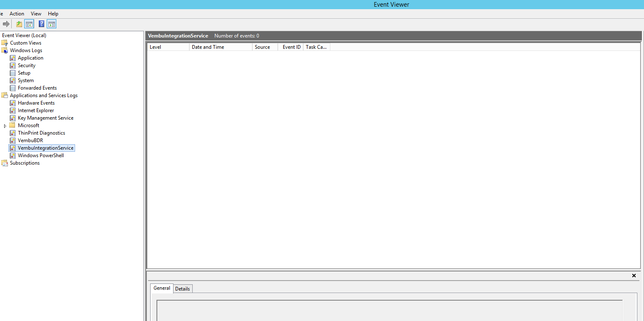644x321 pixels.
Task: Select the Security log icon
Action: (x=13, y=65)
